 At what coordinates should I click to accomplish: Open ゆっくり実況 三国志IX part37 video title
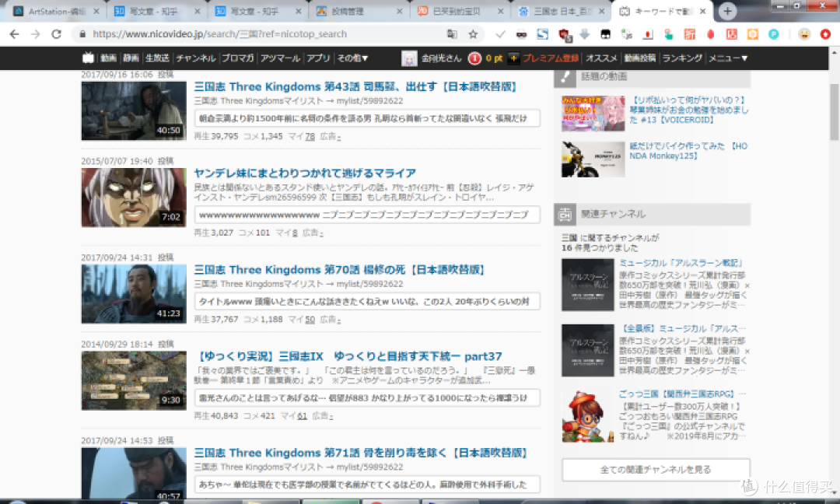pos(348,356)
